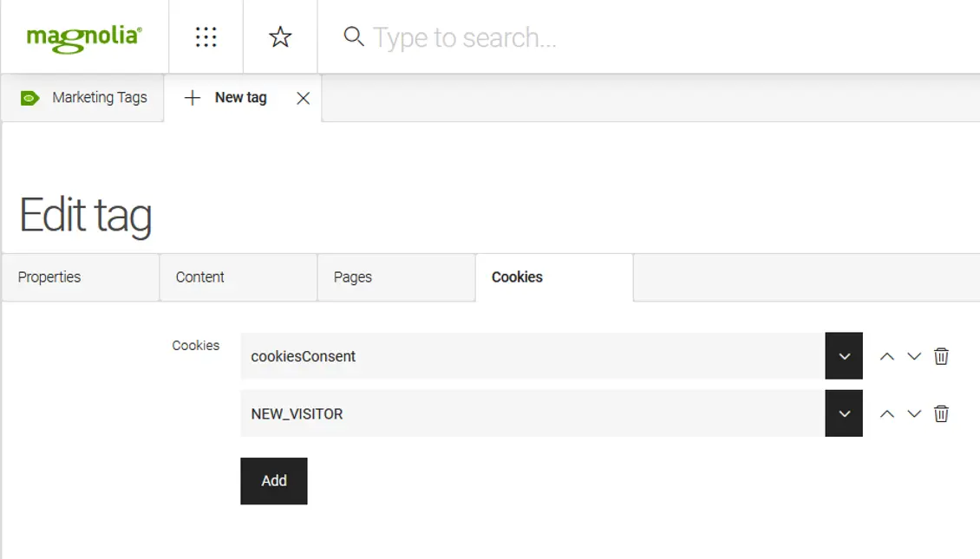Click the search magnifier icon
Image resolution: width=980 pixels, height=559 pixels.
click(x=353, y=37)
